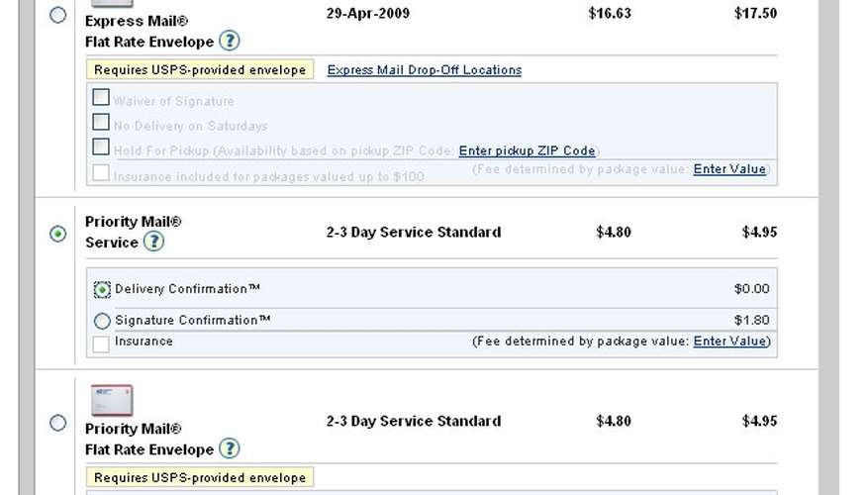
Task: Open help for Priority Mail Flat Rate Envelope
Action: coord(230,448)
